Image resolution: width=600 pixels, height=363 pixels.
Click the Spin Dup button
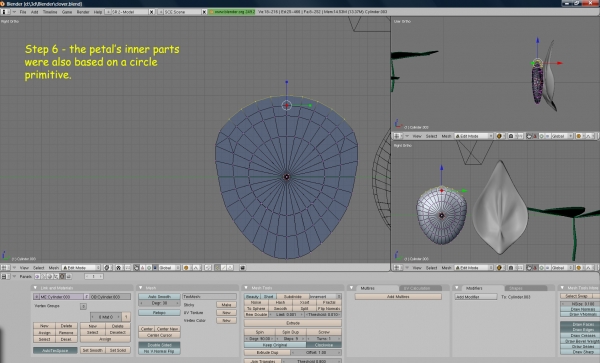(x=290, y=332)
